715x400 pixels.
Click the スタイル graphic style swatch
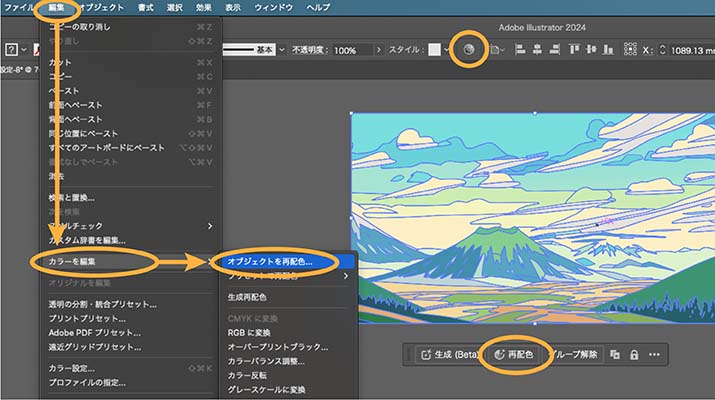(x=435, y=49)
